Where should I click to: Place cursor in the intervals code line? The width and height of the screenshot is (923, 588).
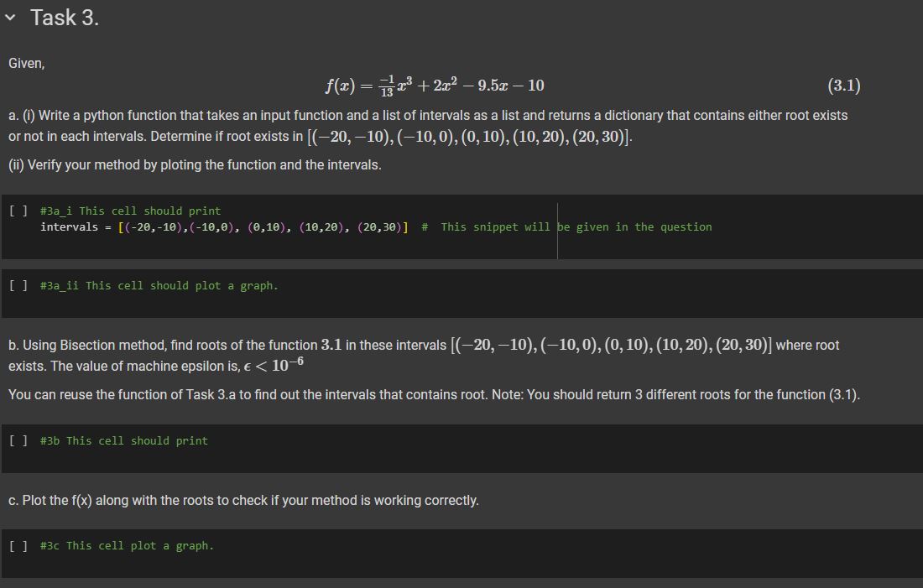(x=224, y=227)
